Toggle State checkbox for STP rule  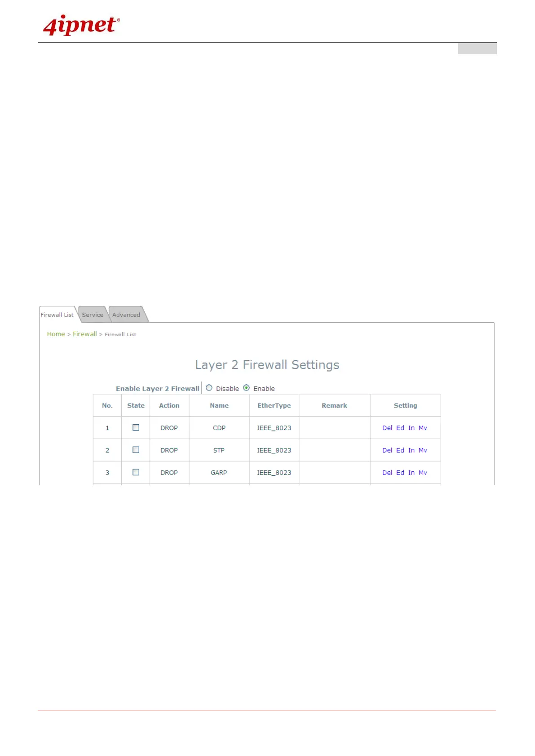(x=136, y=450)
